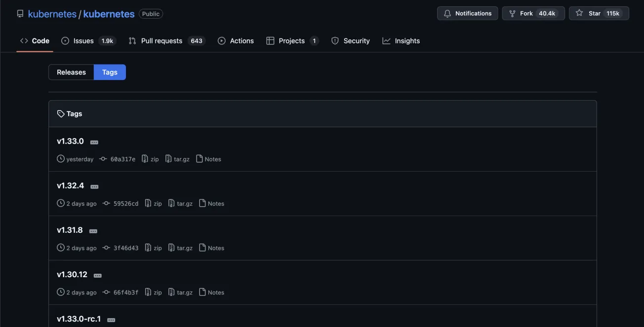
Task: Open commit 3f46d43
Action: coord(126,248)
